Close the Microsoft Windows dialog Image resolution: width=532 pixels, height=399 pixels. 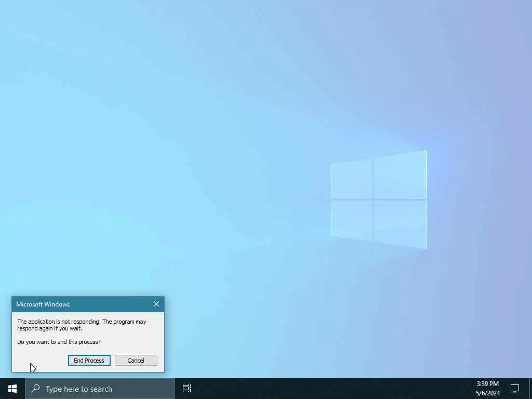(x=156, y=304)
